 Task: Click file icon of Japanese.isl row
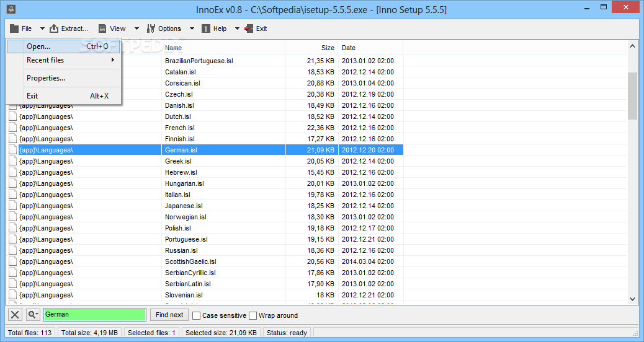point(13,206)
